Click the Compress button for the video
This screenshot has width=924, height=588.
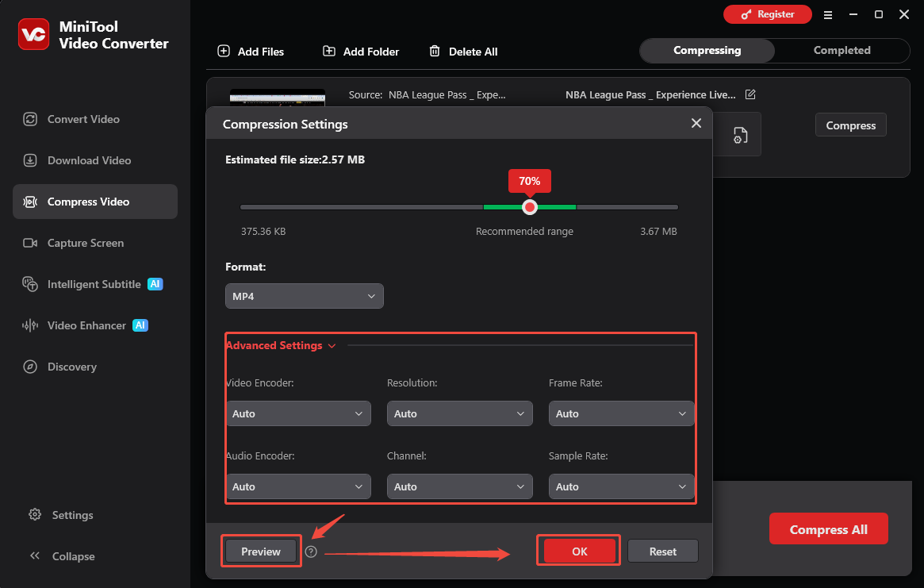pos(850,125)
